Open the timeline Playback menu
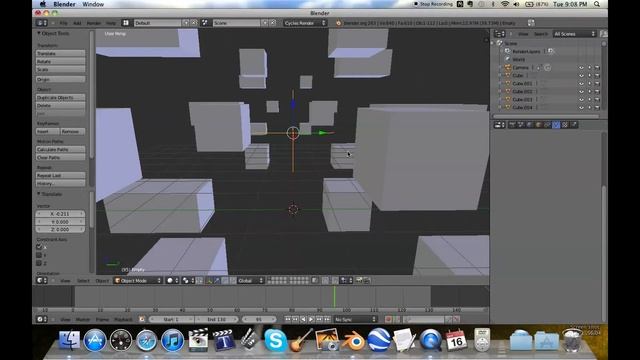Viewport: 640px width, 360px height. tap(123, 320)
